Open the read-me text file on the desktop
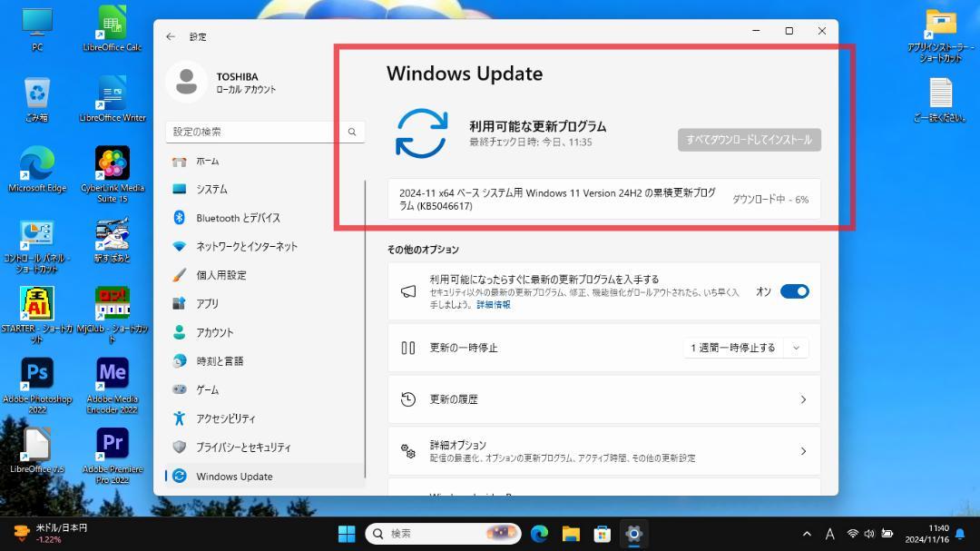Image resolution: width=980 pixels, height=551 pixels. (x=940, y=100)
